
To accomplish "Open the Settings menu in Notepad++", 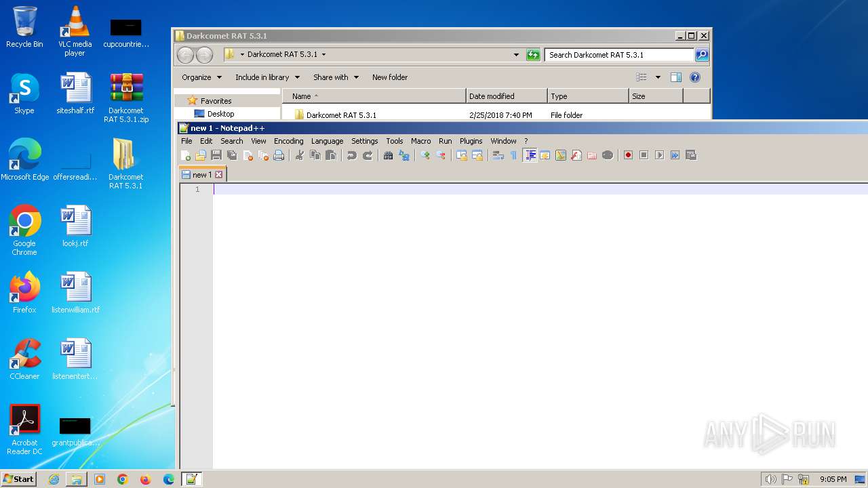I will [x=364, y=141].
